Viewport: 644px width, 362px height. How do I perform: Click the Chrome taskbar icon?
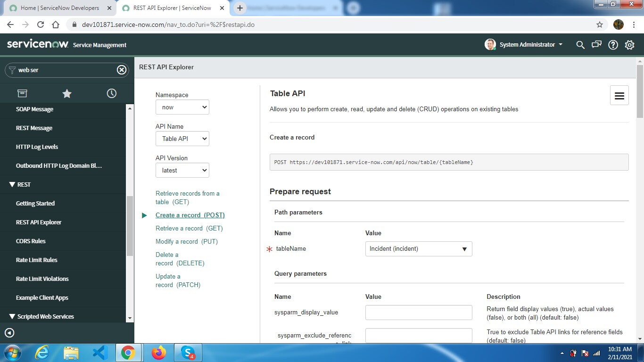[128, 353]
